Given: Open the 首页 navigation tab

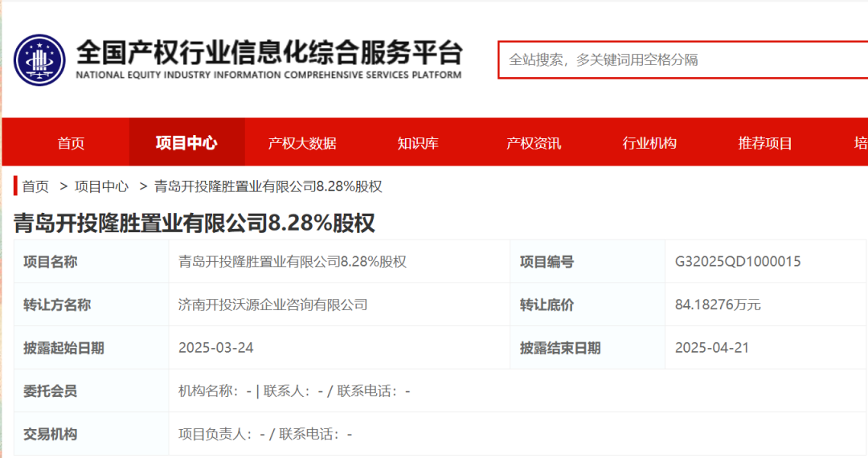Looking at the screenshot, I should click(71, 143).
